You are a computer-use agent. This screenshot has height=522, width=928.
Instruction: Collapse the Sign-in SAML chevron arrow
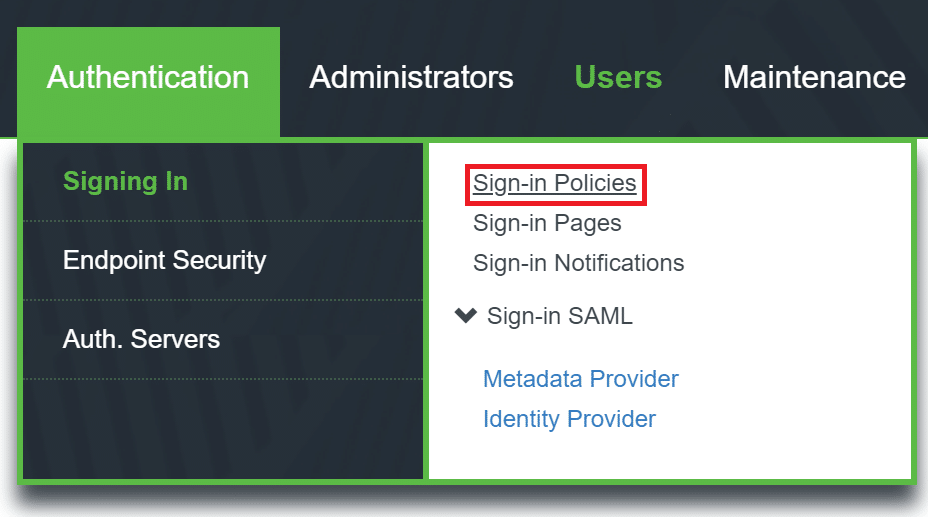coord(465,316)
